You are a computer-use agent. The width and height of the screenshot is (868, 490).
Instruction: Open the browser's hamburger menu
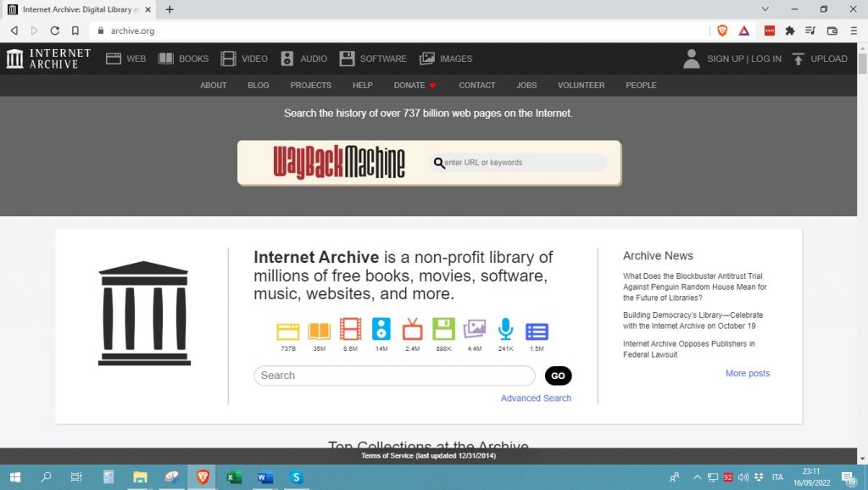pos(853,29)
